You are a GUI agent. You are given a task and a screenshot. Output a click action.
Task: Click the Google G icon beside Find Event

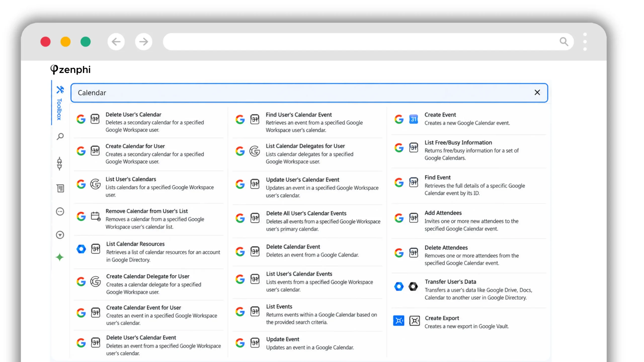(x=399, y=183)
